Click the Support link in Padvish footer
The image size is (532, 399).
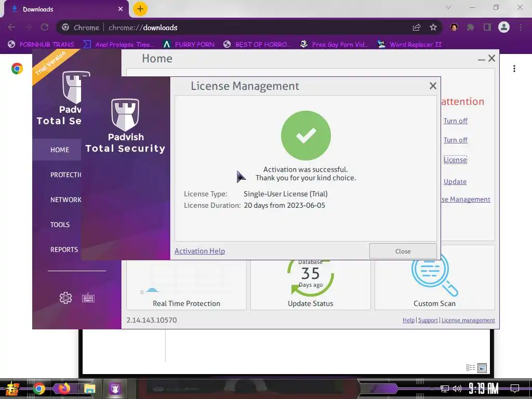[428, 320]
